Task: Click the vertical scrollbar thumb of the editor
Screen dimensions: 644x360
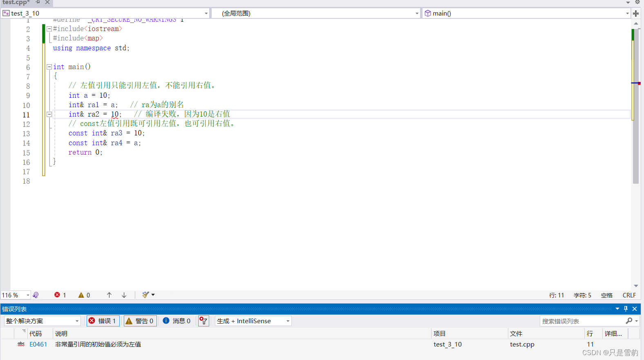Action: (x=636, y=106)
